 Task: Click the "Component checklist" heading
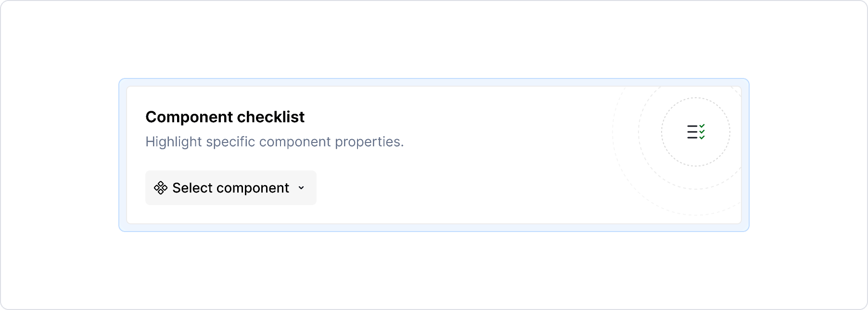(x=225, y=117)
